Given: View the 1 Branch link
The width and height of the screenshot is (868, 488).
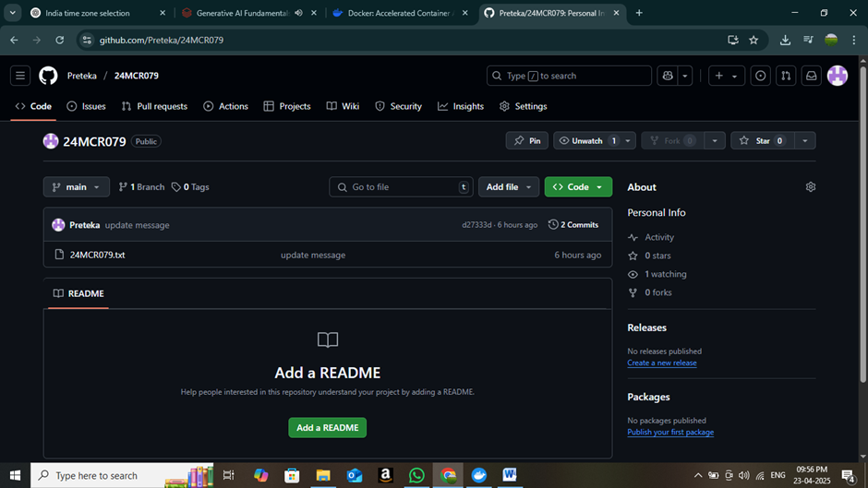Looking at the screenshot, I should [141, 187].
